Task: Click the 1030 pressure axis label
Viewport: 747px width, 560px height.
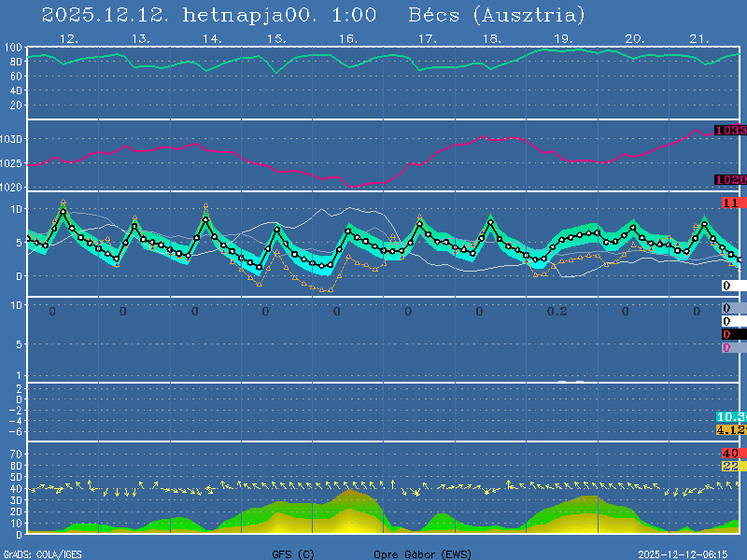Action: pos(12,140)
